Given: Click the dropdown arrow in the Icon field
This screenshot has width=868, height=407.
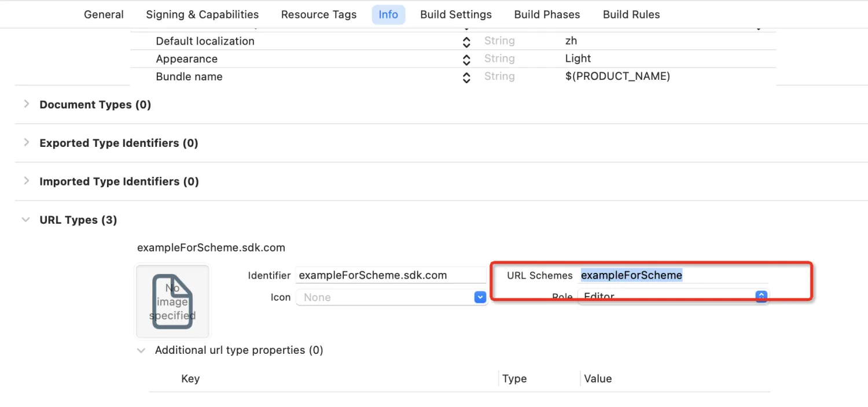Looking at the screenshot, I should (x=479, y=297).
